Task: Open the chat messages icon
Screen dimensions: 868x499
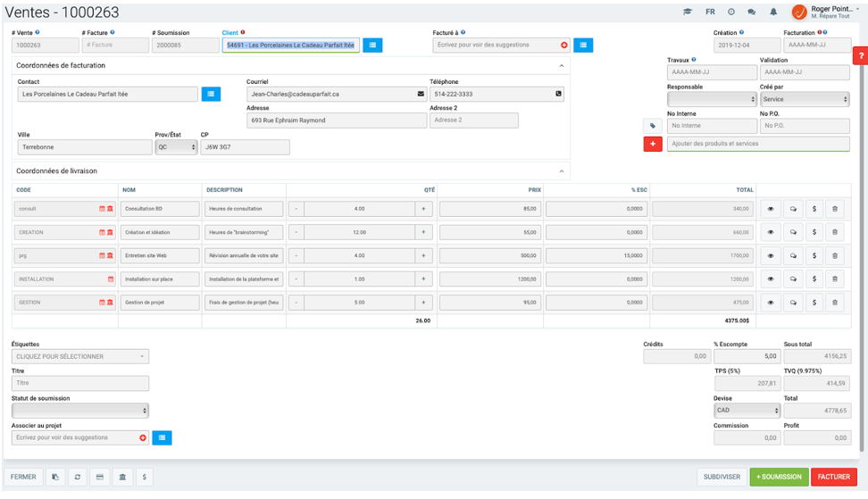Action: pos(751,12)
